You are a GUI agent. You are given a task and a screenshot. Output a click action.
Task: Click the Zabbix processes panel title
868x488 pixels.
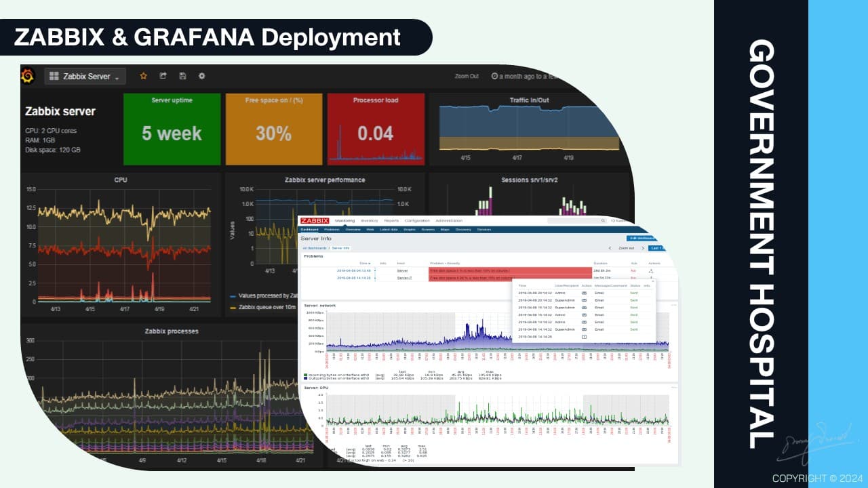click(172, 331)
